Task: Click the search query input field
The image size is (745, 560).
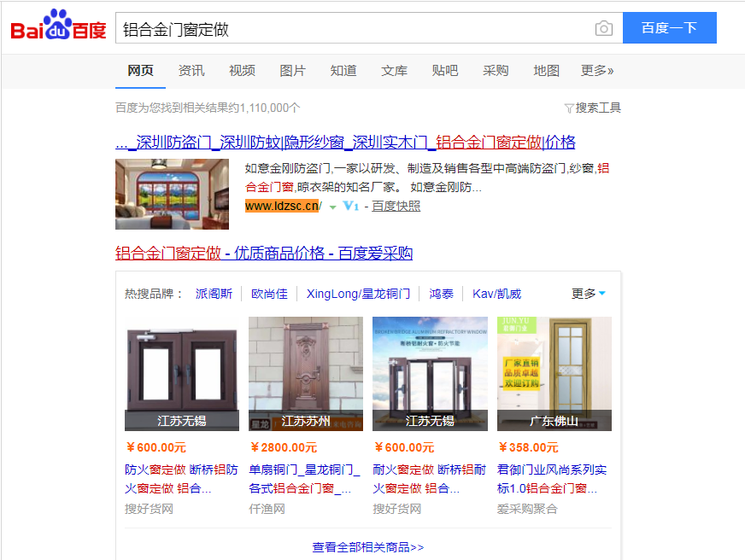Action: point(355,28)
